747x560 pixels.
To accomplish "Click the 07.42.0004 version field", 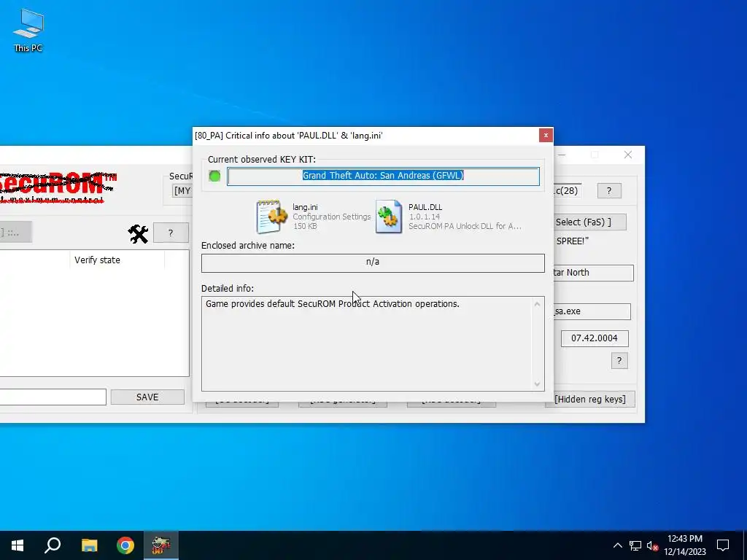I will (594, 338).
